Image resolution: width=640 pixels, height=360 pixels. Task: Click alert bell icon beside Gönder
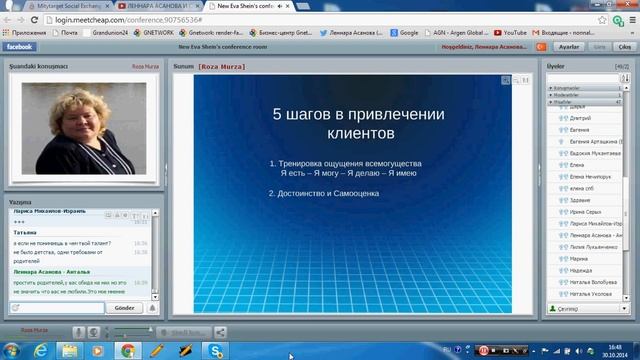[x=152, y=308]
